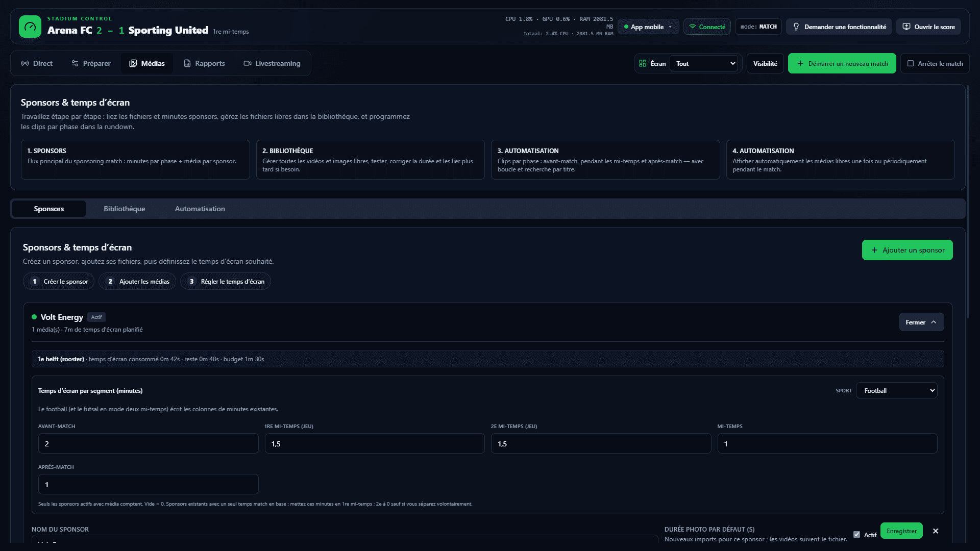Click the Arrêter le match stop icon
Image resolution: width=980 pixels, height=551 pixels.
point(911,63)
